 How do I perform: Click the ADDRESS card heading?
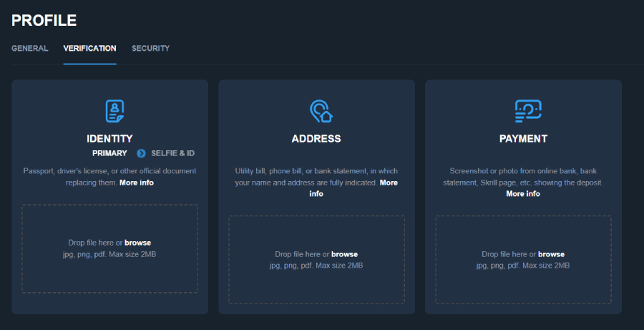click(x=316, y=138)
